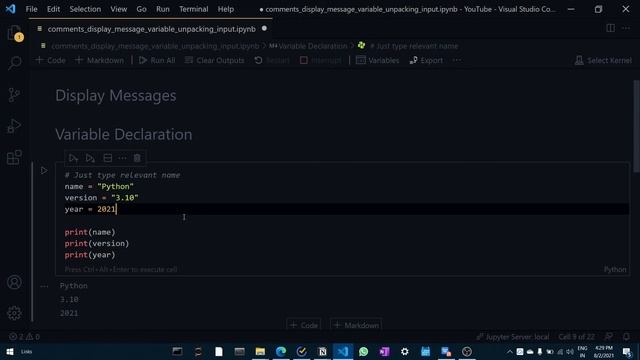This screenshot has width=640, height=360.
Task: Click Python language mode in cell corner
Action: pos(615,269)
